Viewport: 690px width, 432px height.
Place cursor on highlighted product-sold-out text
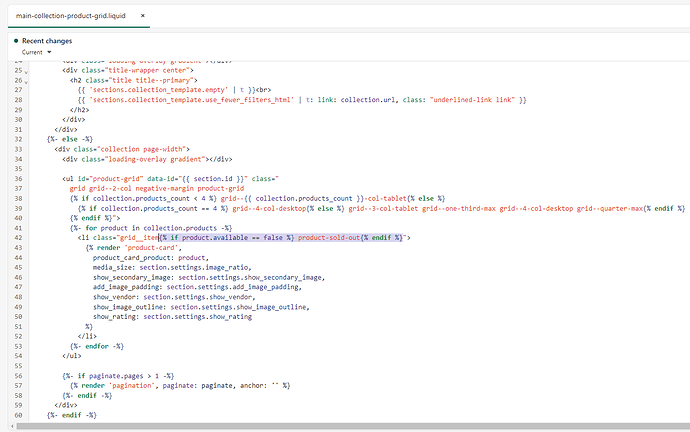[329, 237]
